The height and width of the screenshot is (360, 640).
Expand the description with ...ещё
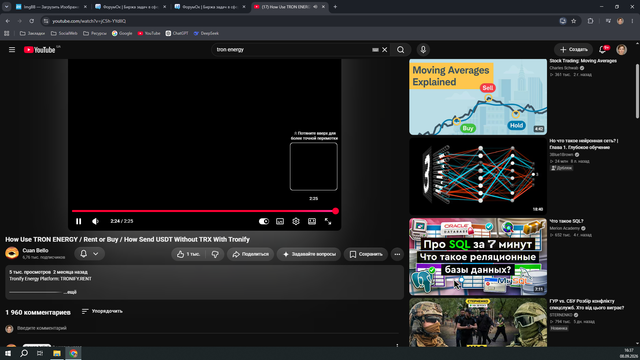click(x=70, y=292)
